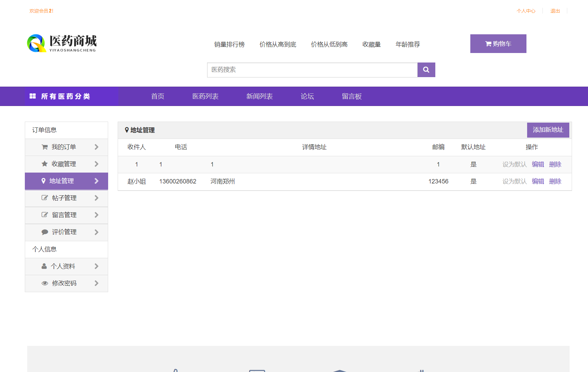This screenshot has width=588, height=372.
Task: Click the user icon beside 个人资料
Action: click(x=44, y=266)
